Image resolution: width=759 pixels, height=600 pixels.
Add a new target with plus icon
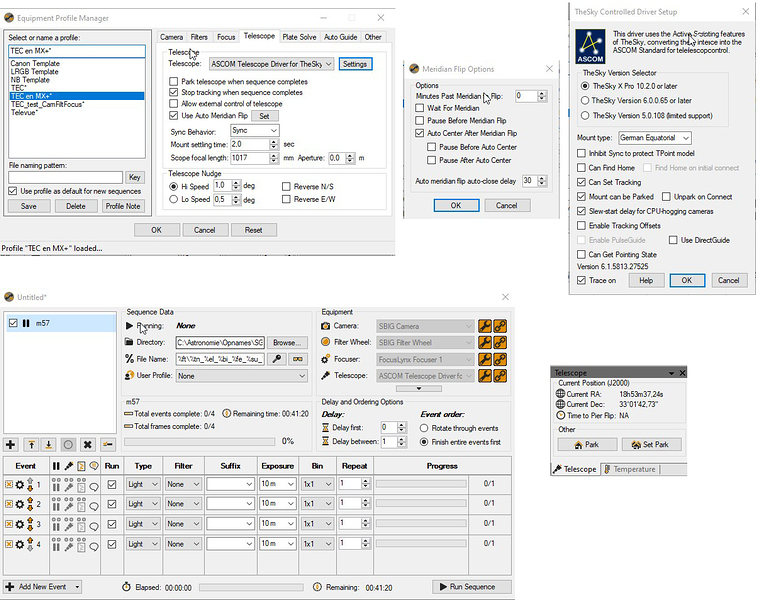pyautogui.click(x=11, y=445)
